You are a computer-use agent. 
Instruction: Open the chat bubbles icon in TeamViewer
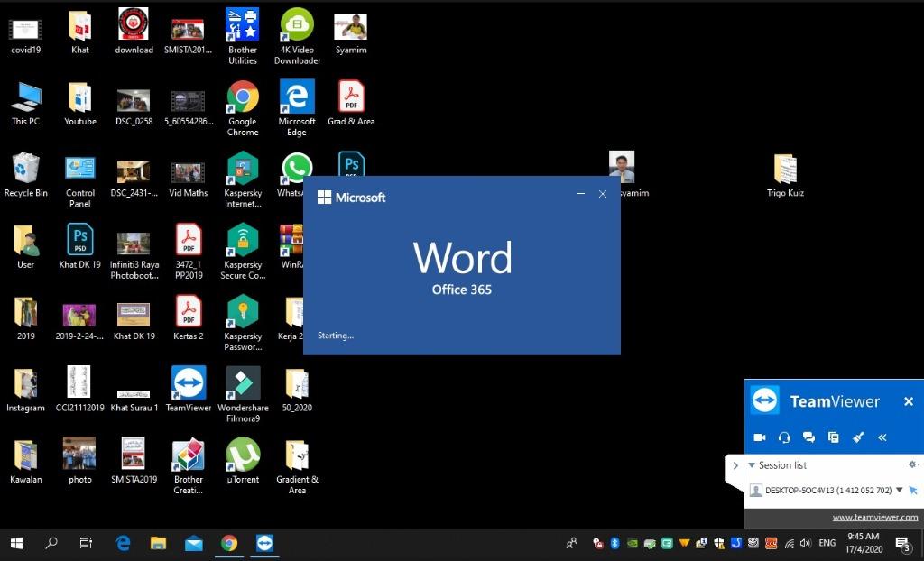click(808, 437)
